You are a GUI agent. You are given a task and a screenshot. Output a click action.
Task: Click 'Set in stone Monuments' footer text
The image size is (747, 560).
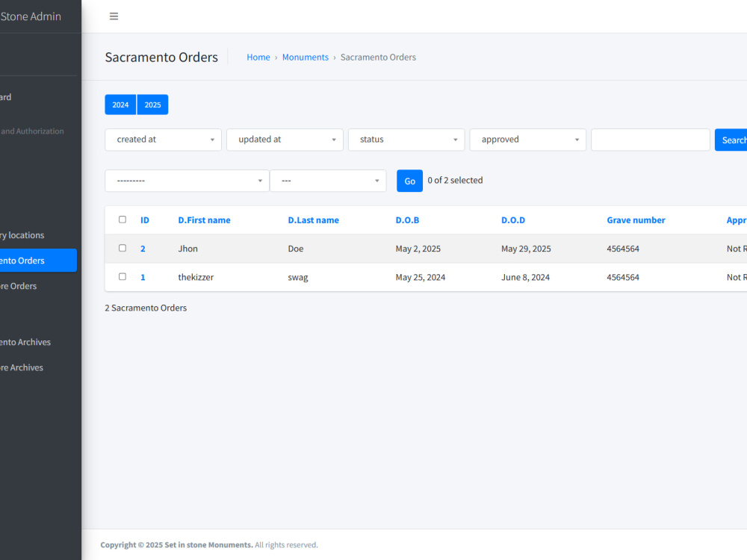click(208, 545)
